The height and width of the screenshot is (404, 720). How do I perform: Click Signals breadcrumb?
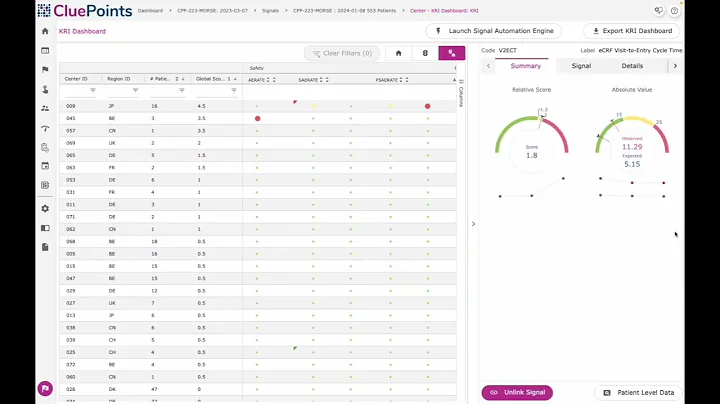click(x=270, y=11)
